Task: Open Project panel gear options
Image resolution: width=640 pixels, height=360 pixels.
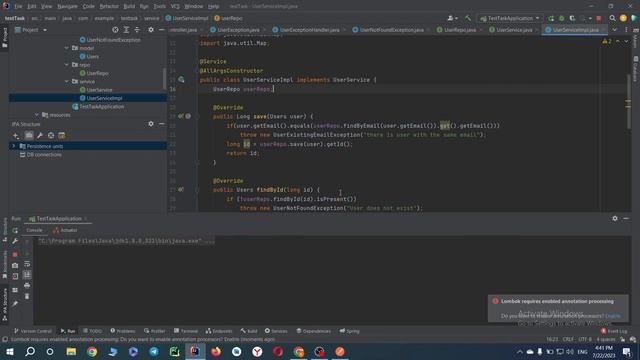Action: pos(151,30)
